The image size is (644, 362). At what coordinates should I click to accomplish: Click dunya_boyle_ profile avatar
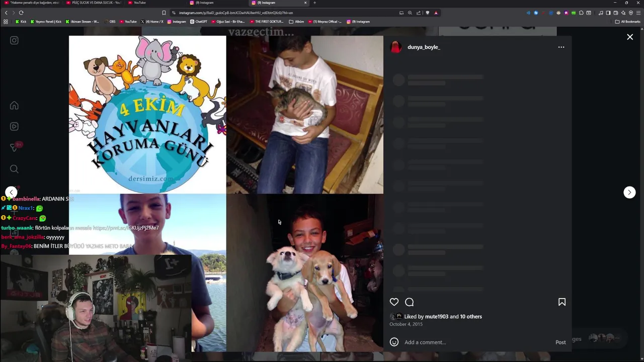pyautogui.click(x=396, y=47)
